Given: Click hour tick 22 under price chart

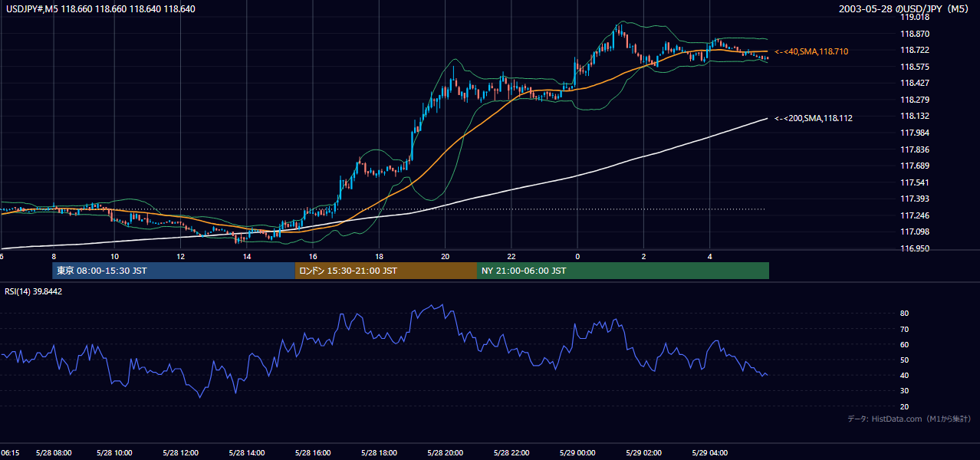Looking at the screenshot, I should click(x=511, y=257).
